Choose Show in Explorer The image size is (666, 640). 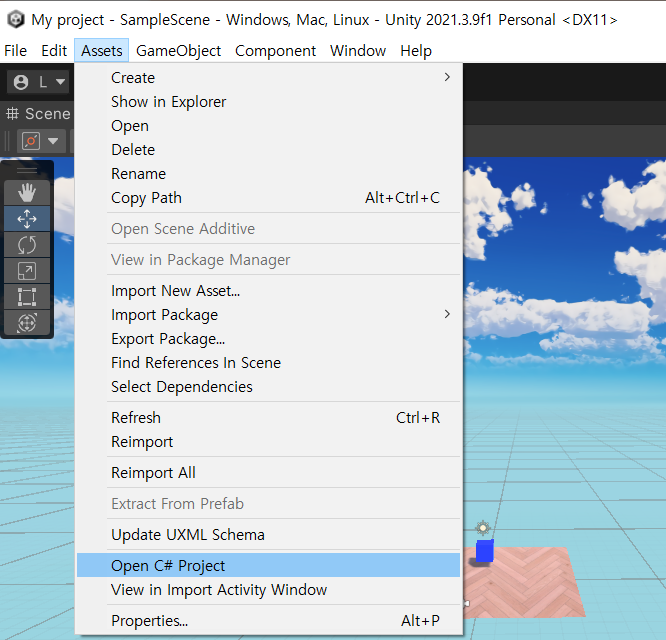point(268,102)
